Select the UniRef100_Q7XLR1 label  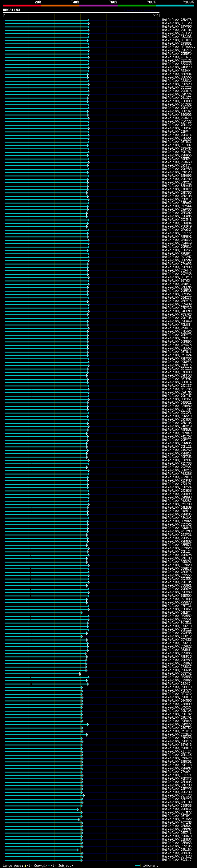click(176, 484)
